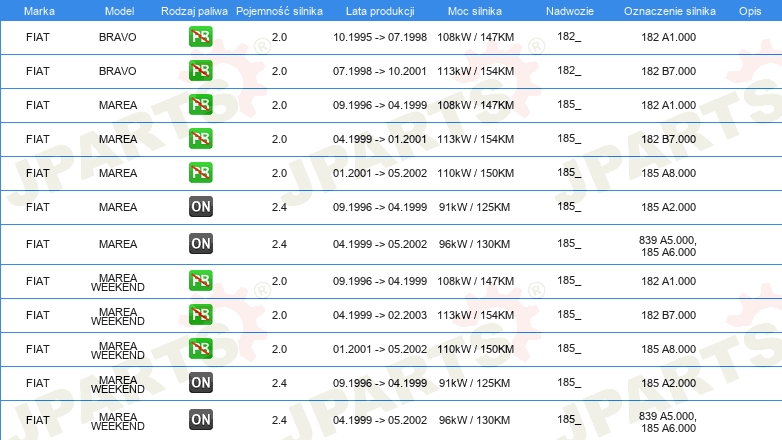782x440 pixels.
Task: Click ON diesel icon in MAREA WEEKEND 96kW row
Action: tap(200, 420)
